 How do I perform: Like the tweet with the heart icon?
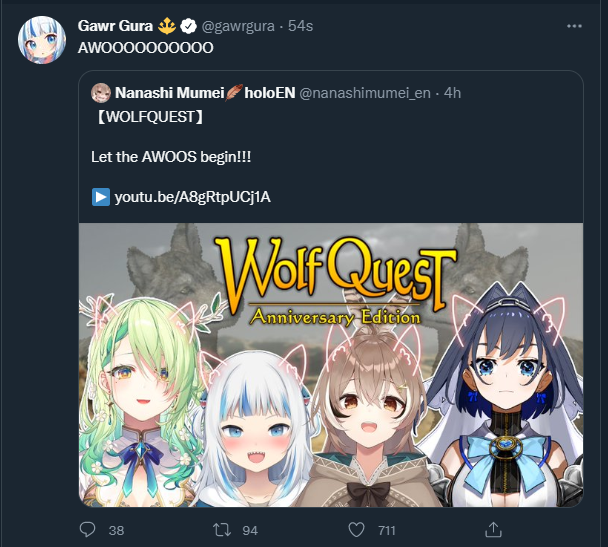coord(356,530)
